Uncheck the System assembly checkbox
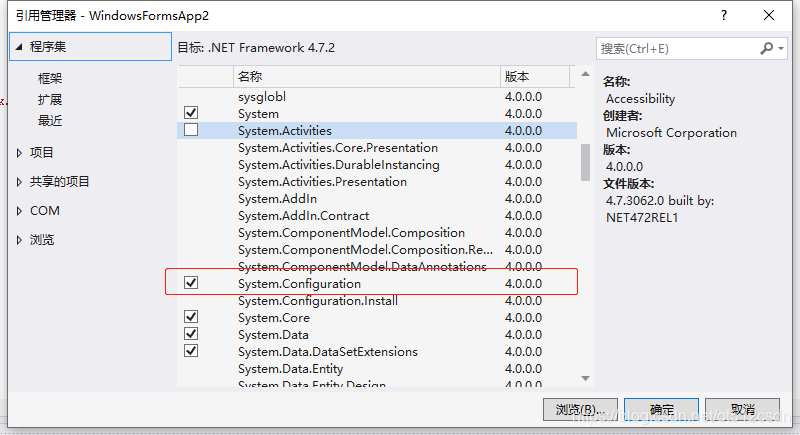Screen dimensions: 800x435 click(x=191, y=113)
